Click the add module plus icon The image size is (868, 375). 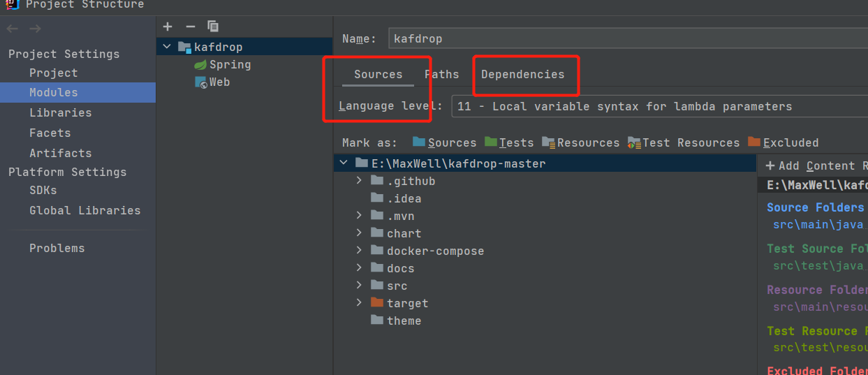168,27
